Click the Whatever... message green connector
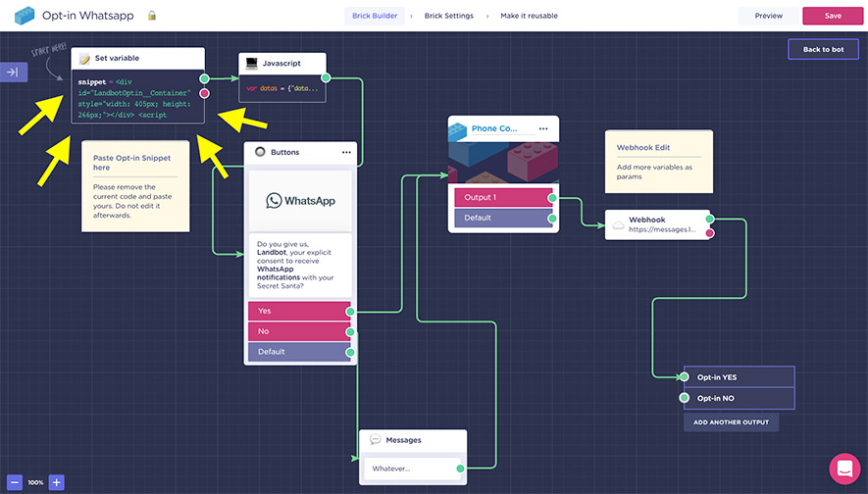Screen dimensions: 868x494 [460, 469]
